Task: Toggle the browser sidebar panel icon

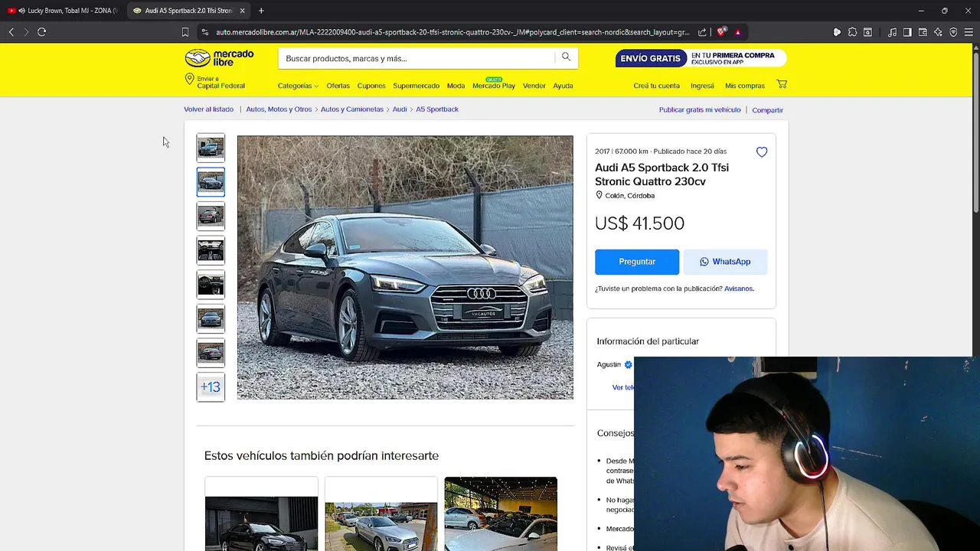Action: (907, 32)
